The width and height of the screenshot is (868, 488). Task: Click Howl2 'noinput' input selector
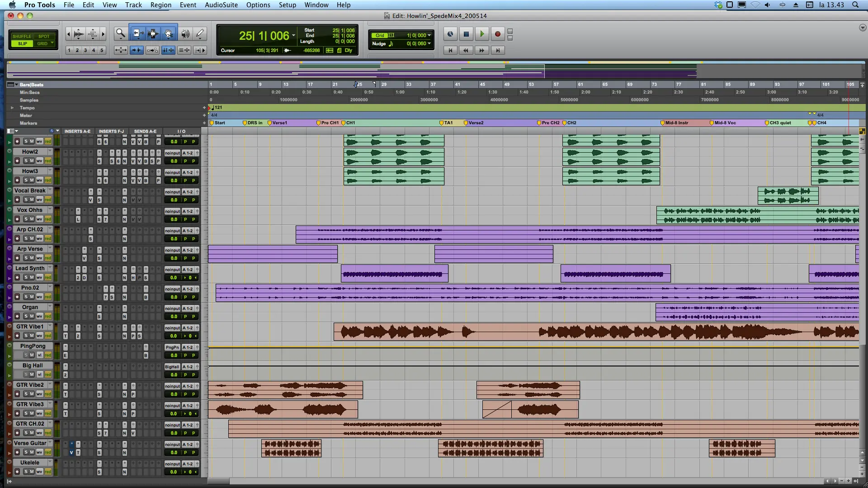(172, 153)
